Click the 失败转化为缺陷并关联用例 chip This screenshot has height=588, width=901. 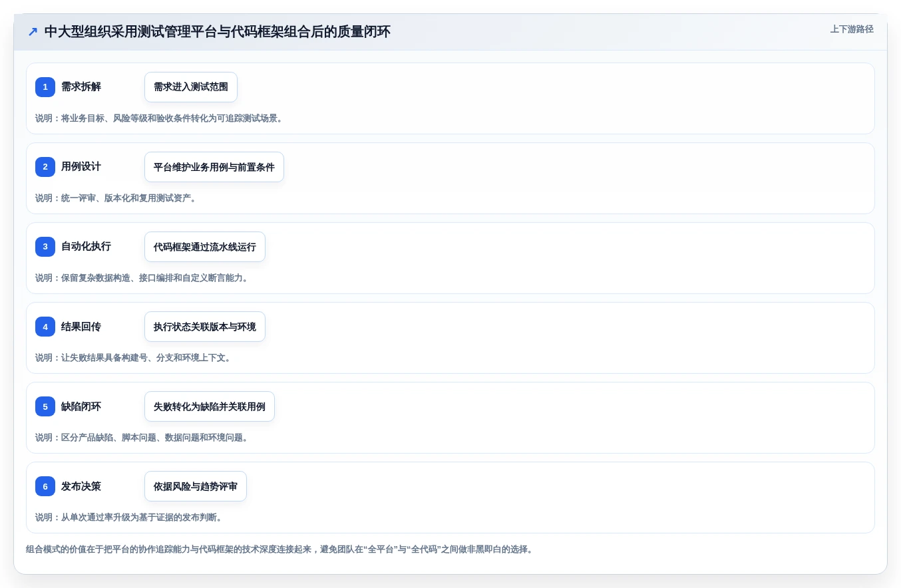tap(210, 406)
